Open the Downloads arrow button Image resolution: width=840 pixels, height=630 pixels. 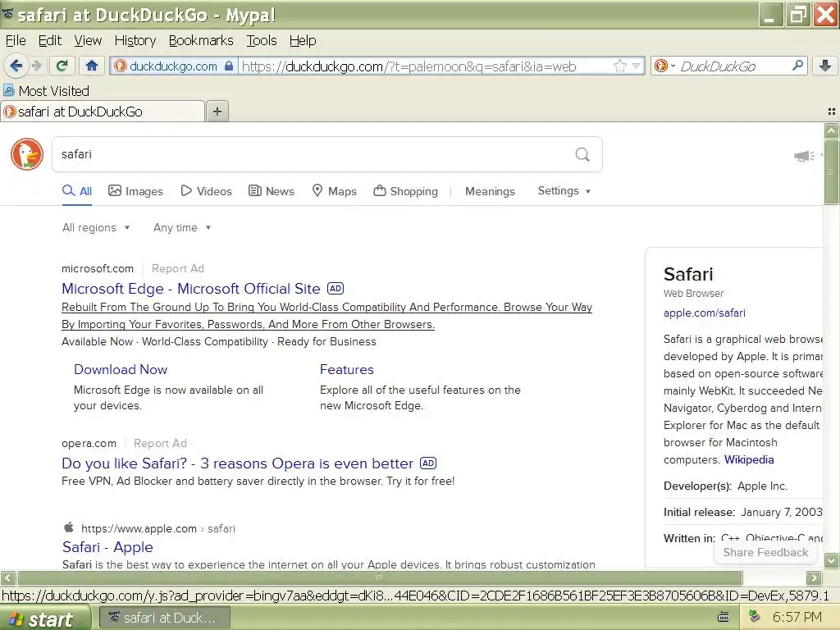(x=825, y=66)
